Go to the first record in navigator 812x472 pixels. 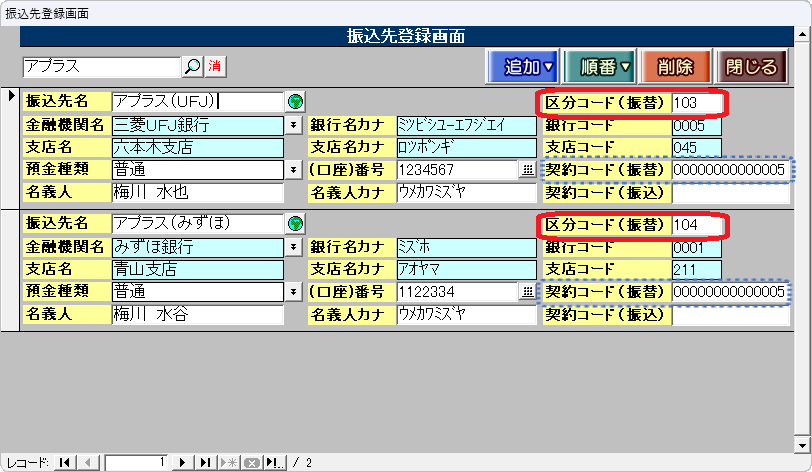click(65, 462)
